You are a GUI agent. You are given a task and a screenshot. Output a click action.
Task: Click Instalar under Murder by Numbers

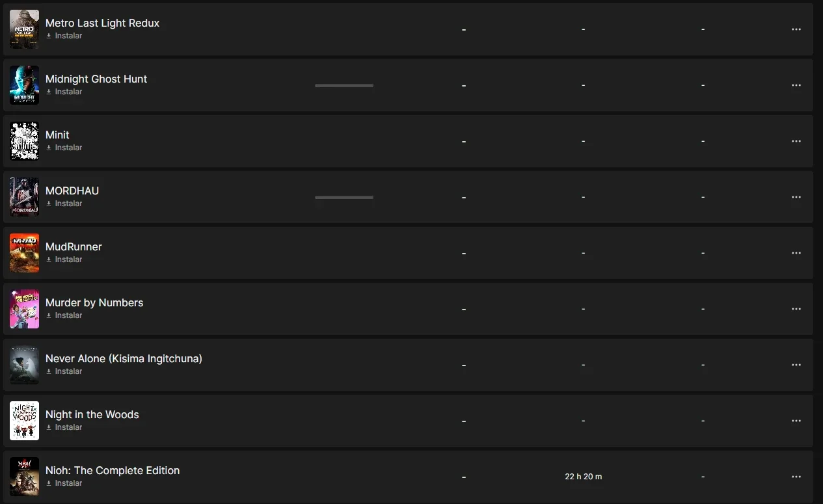64,315
